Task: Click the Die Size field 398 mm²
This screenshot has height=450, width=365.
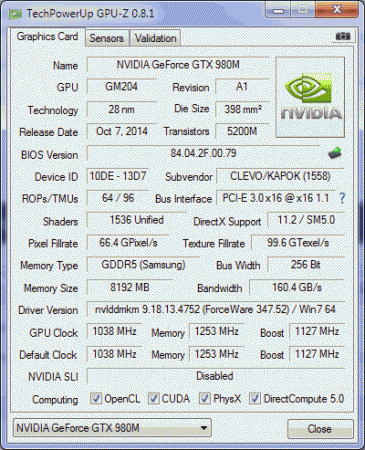Action: (x=242, y=109)
